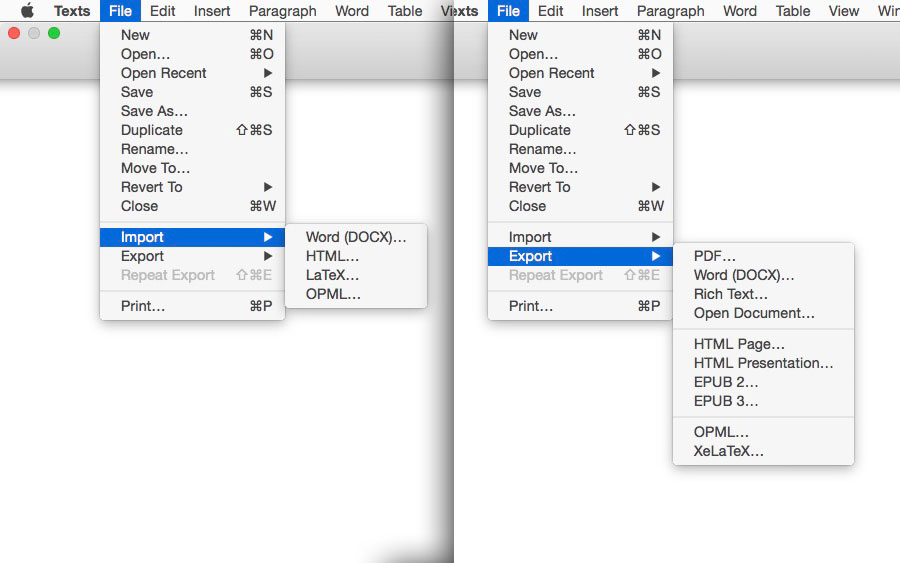Select highlighted Export item in right menu
Image resolution: width=900 pixels, height=563 pixels.
coord(580,256)
